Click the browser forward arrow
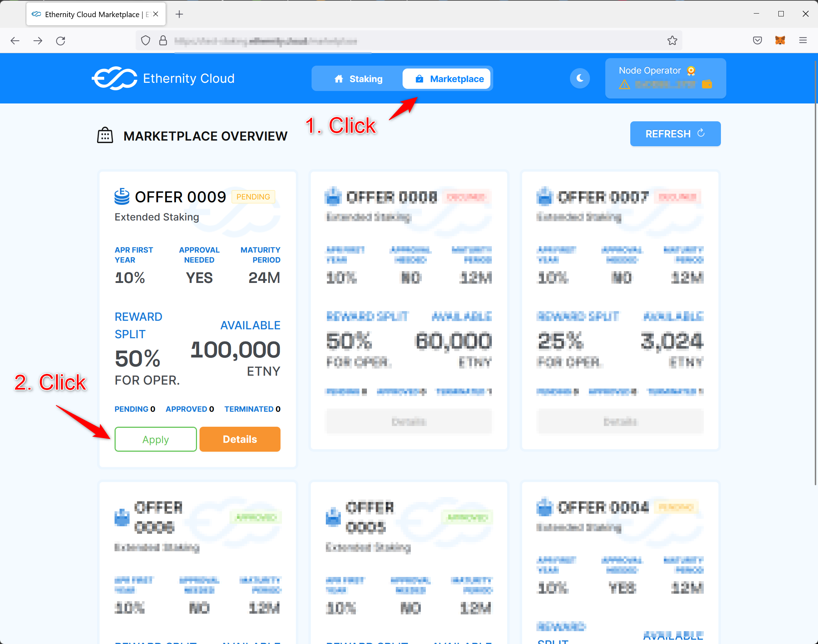 [38, 41]
